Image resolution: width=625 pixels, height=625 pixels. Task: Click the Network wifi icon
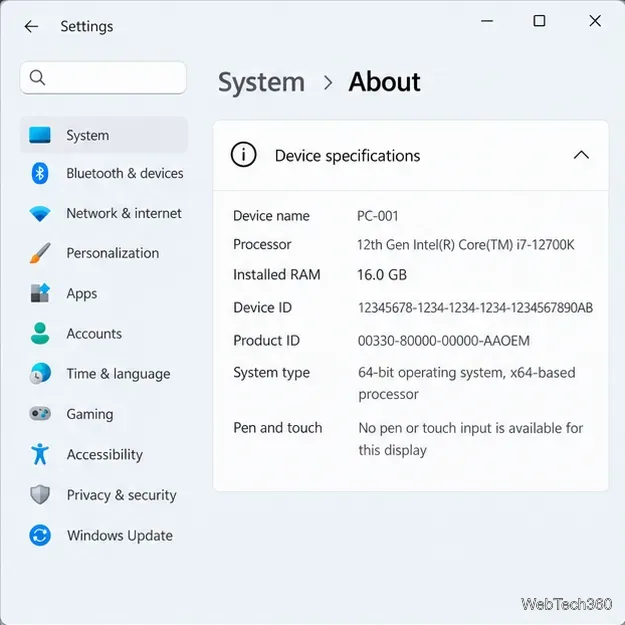pyautogui.click(x=40, y=214)
